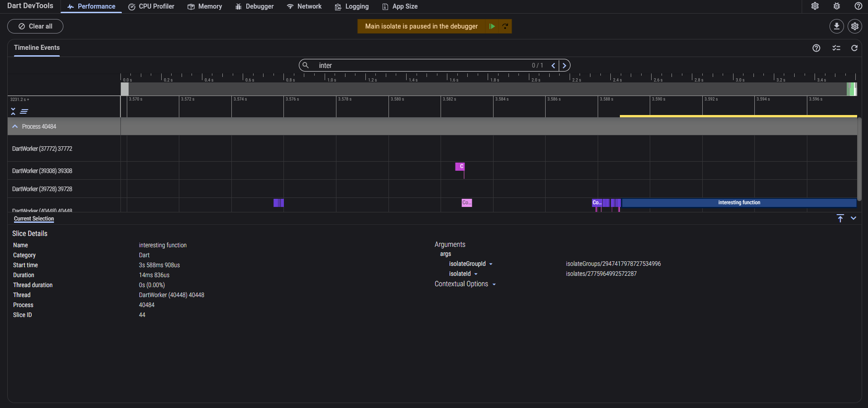The width and height of the screenshot is (868, 408).
Task: Switch to the Debugger tab
Action: point(254,6)
